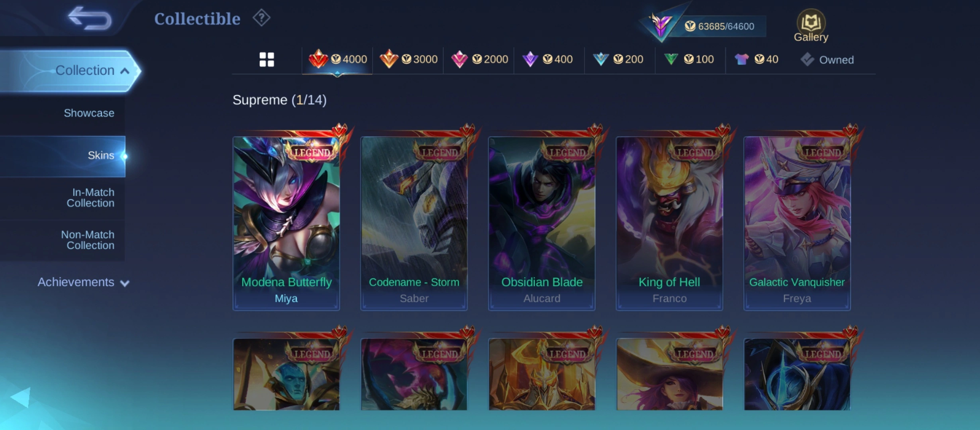Filter by 3000-point orange gem

click(408, 60)
